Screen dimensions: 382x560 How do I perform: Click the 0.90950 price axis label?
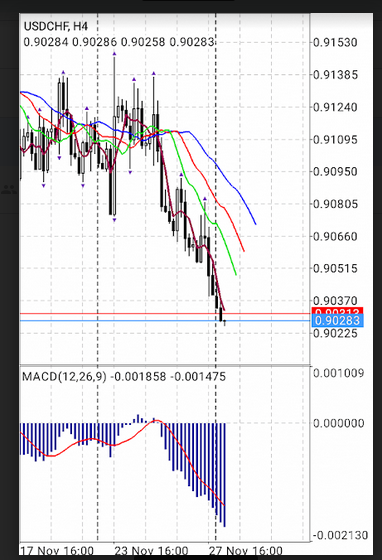[335, 172]
